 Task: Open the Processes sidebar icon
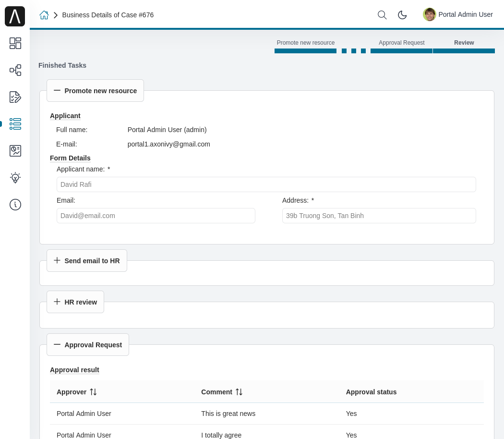(15, 70)
